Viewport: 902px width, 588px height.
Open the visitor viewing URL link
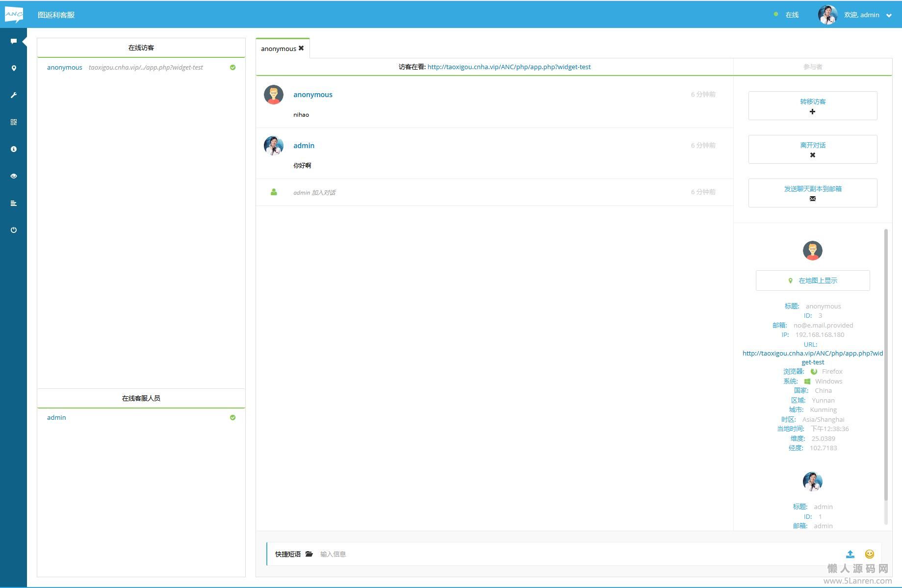point(509,67)
